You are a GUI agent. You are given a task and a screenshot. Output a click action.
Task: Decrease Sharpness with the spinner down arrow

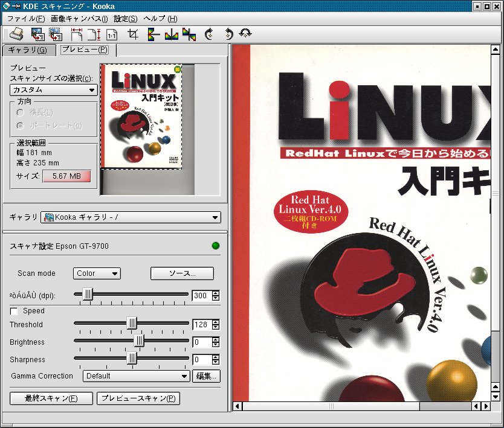pos(216,362)
